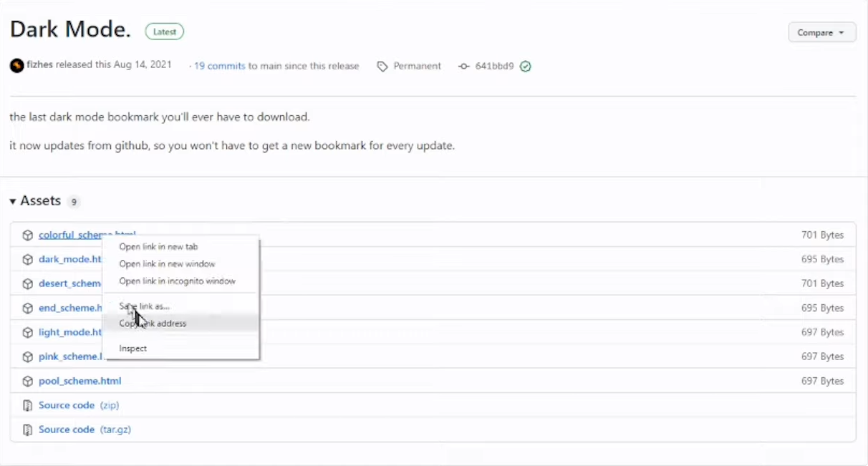Download the pool_scheme.html asset
The image size is (868, 466).
(x=80, y=381)
